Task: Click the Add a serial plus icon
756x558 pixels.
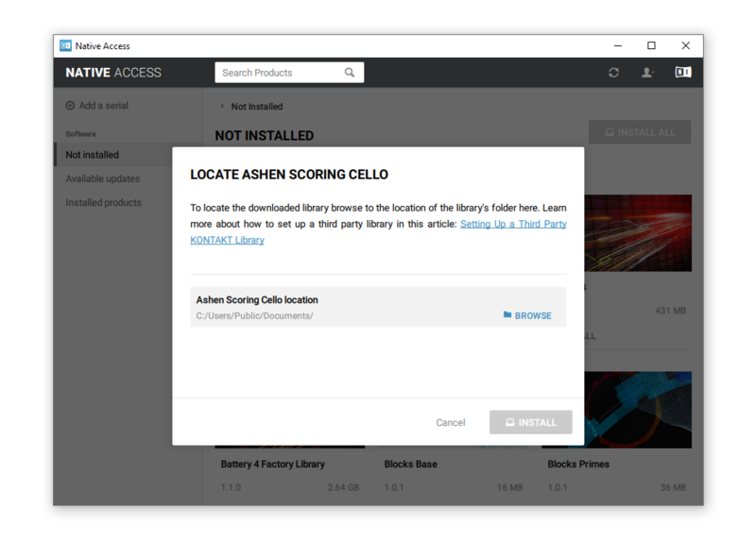Action: 70,106
